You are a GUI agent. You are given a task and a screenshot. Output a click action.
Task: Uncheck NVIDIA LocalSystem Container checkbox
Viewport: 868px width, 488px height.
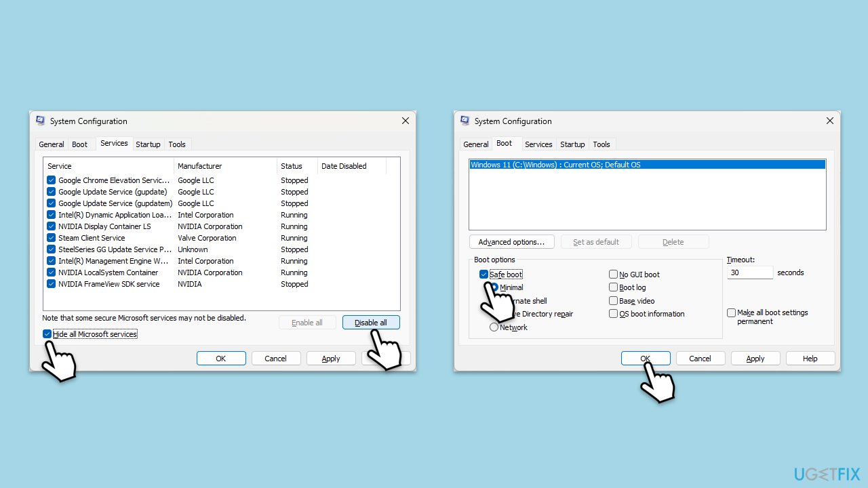click(52, 272)
